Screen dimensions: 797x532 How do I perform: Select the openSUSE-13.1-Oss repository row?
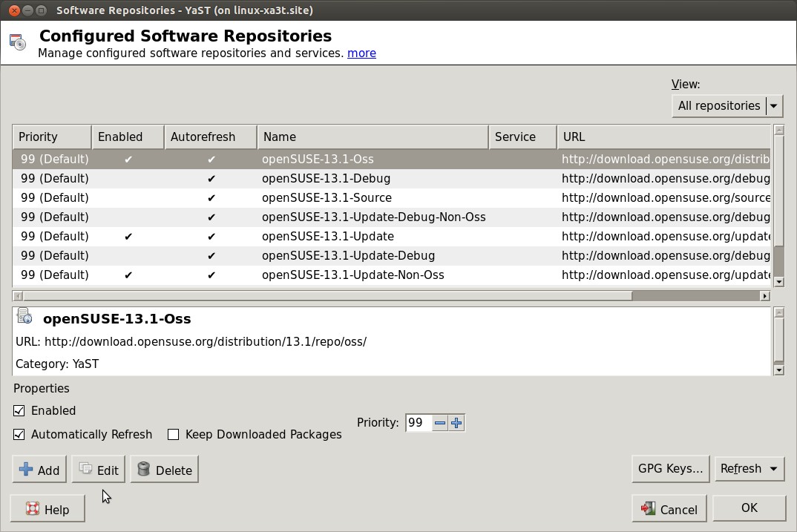(x=391, y=159)
